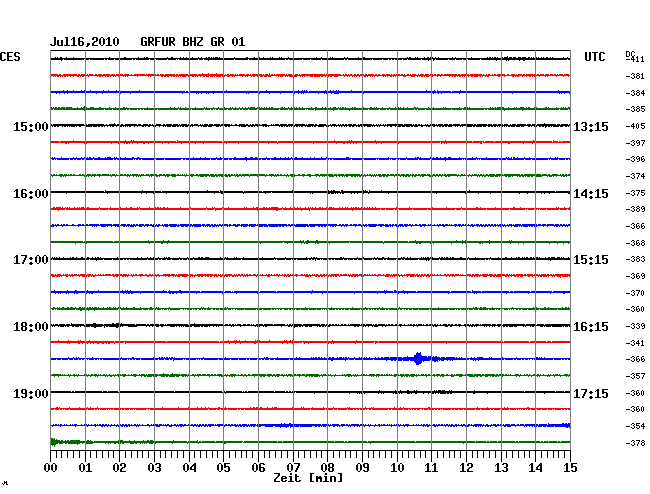Click the 15 minute tick label
This screenshot has height=494, width=650.
tap(570, 467)
